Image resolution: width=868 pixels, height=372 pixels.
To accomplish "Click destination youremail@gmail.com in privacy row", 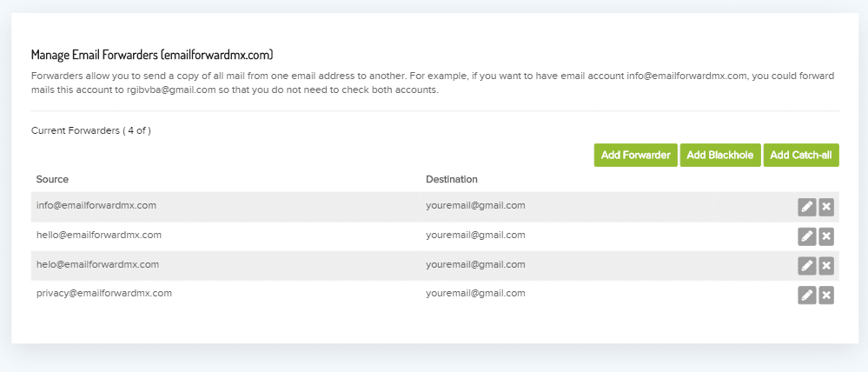I will point(475,294).
